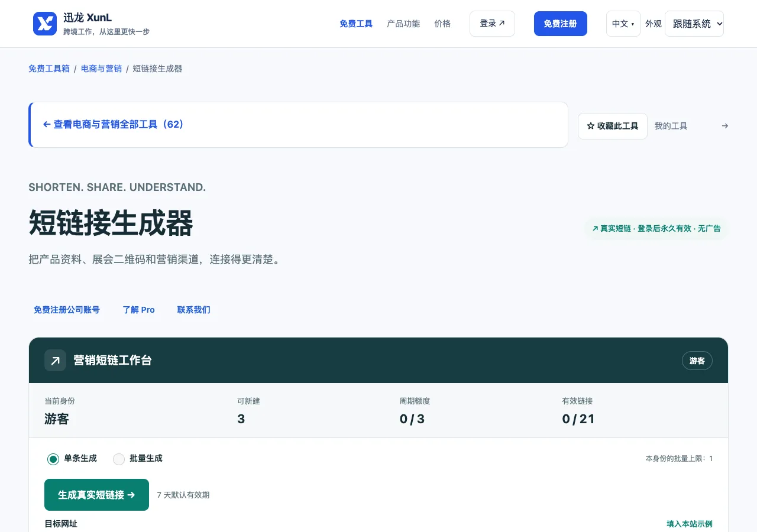Screen dimensions: 757x532
Task: Click the 短链接生成器 breadcrumb text
Action: point(157,69)
